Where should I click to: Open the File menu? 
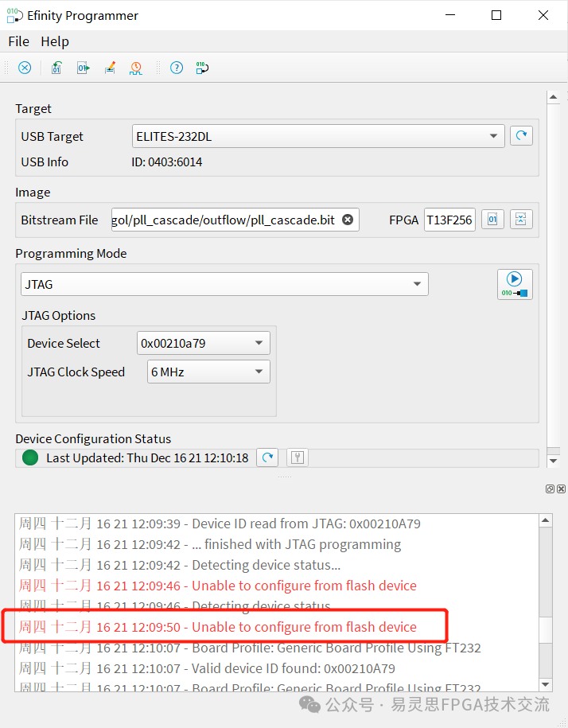pos(18,41)
